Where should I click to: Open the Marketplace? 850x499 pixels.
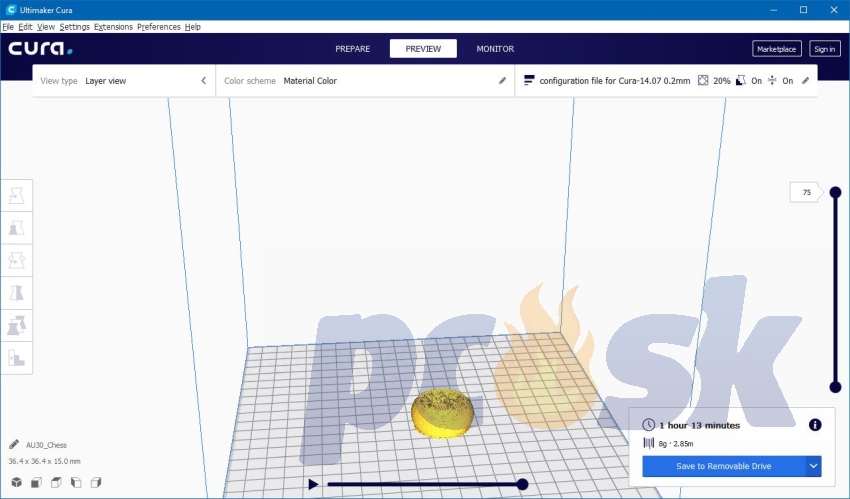pos(776,49)
